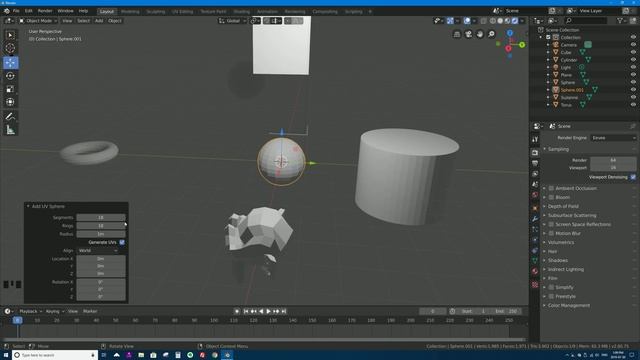Screen dimensions: 640x360
Task: Switch to the Modeling workspace tab
Action: (x=130, y=11)
